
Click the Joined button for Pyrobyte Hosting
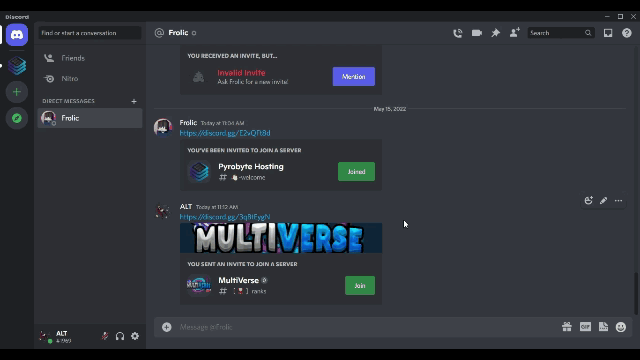[x=356, y=172]
